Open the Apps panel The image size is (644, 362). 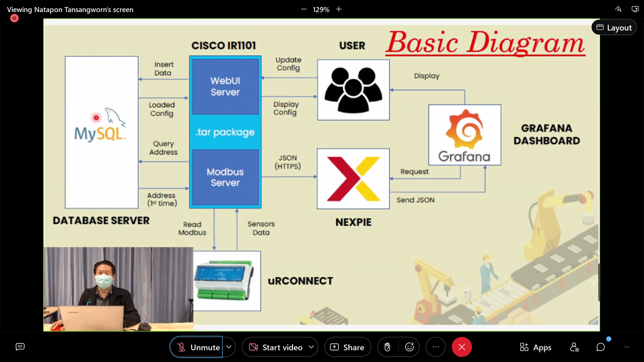[536, 347]
